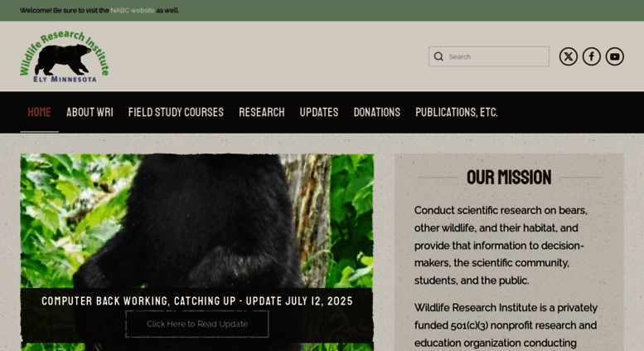Open the Research menu
Viewport: 644px width, 351px height.
point(262,112)
